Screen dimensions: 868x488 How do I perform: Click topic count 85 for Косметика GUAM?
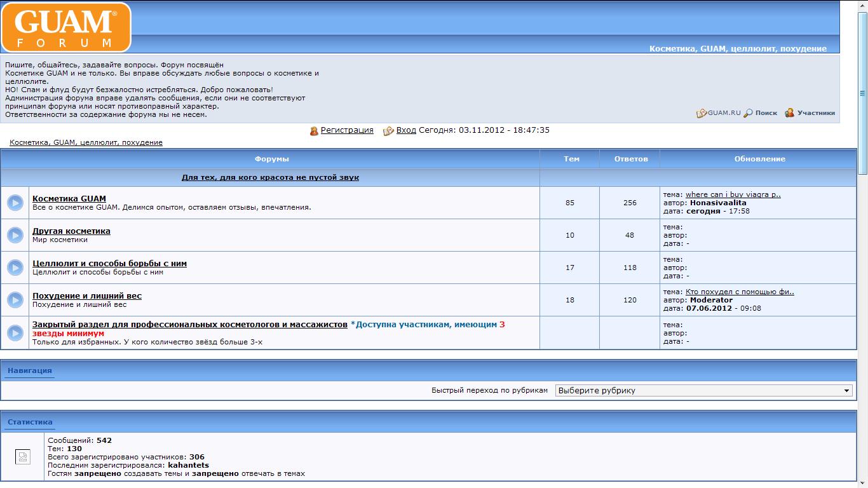[x=569, y=203]
